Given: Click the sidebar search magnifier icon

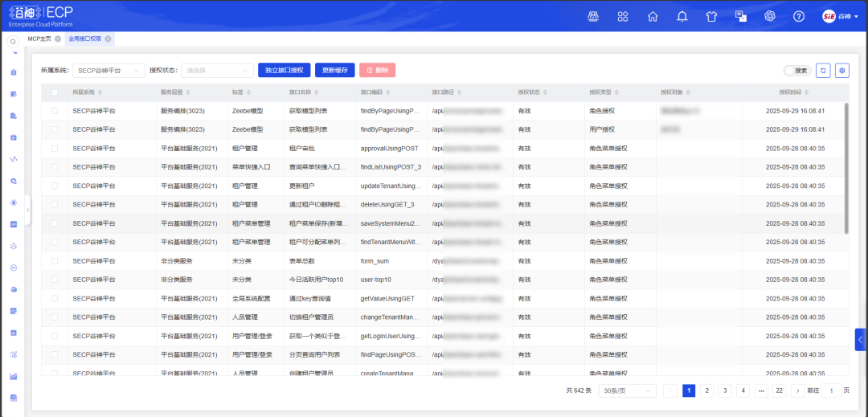Looking at the screenshot, I should coord(14,42).
